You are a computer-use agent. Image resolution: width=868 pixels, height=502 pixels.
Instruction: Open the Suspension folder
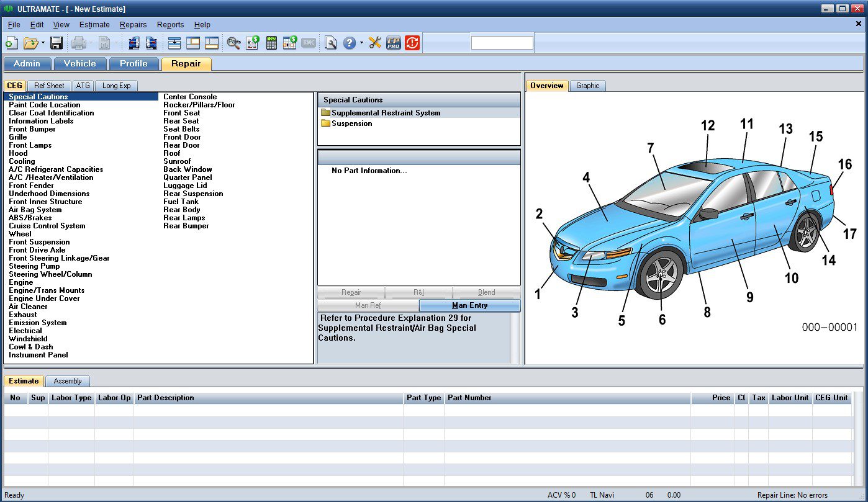click(351, 123)
